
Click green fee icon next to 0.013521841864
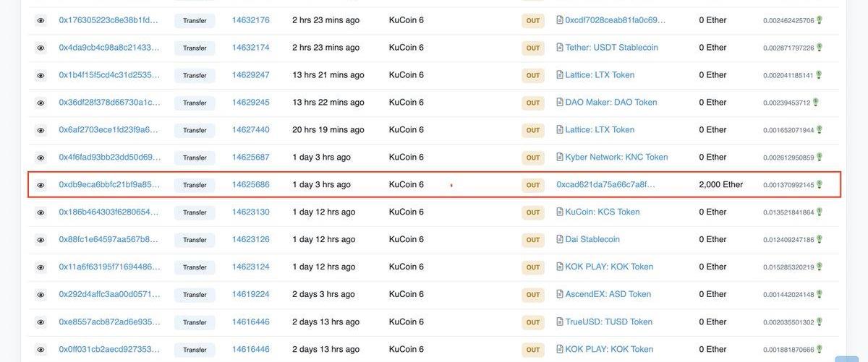click(x=820, y=212)
